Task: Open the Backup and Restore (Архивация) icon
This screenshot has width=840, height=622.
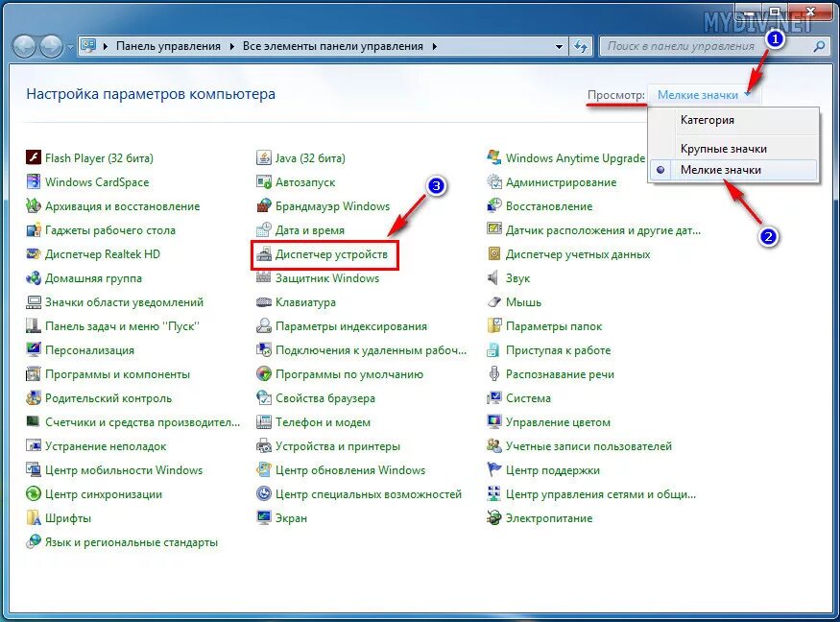Action: (34, 205)
